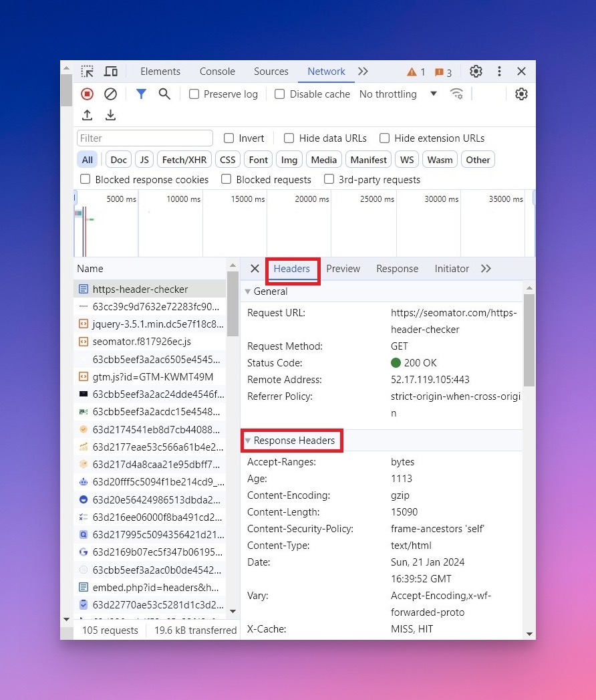Switch to the Console tab

click(x=216, y=71)
